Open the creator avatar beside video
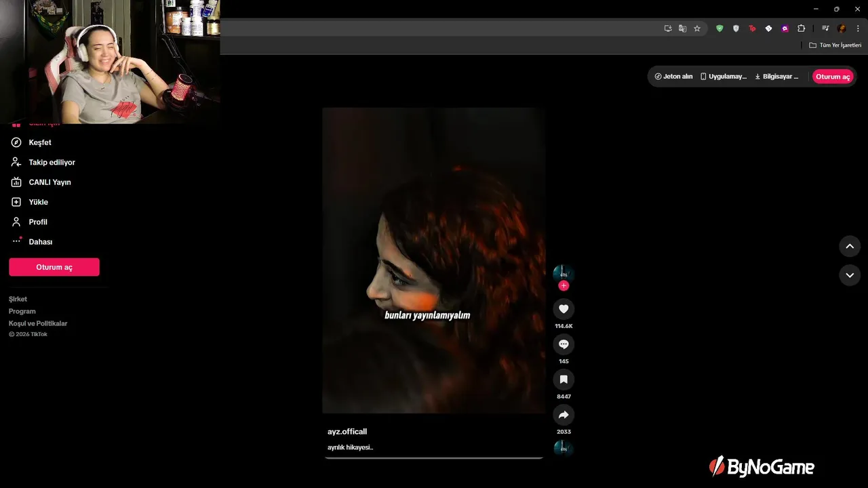 tap(564, 273)
